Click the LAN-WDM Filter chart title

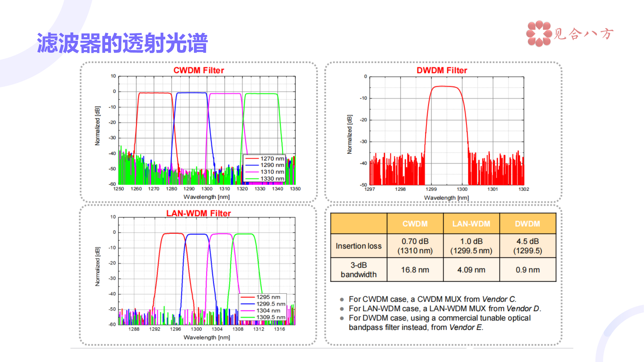198,213
